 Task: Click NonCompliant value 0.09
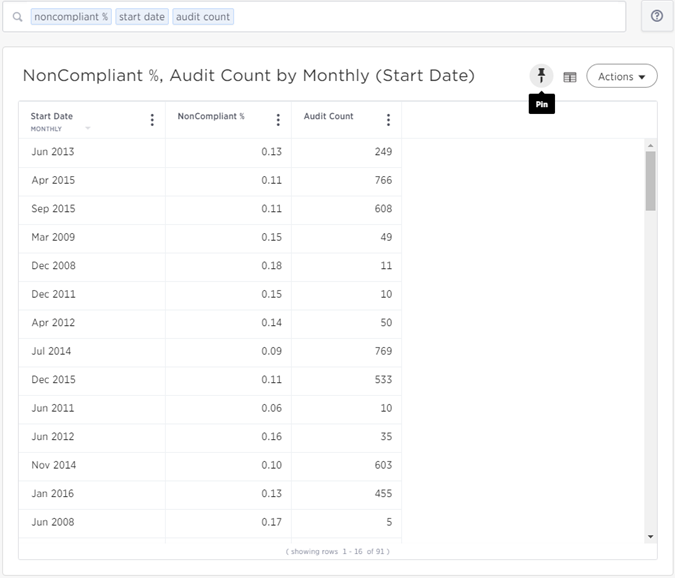(271, 351)
